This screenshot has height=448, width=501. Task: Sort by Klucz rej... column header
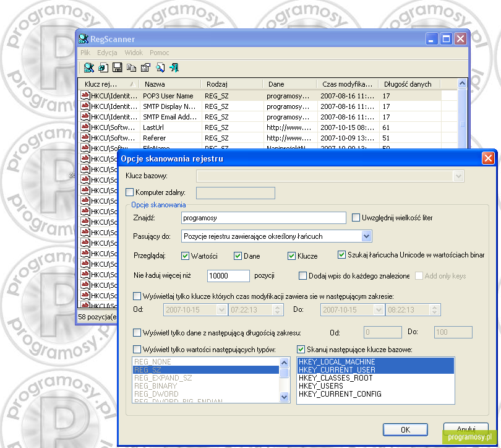click(x=109, y=84)
